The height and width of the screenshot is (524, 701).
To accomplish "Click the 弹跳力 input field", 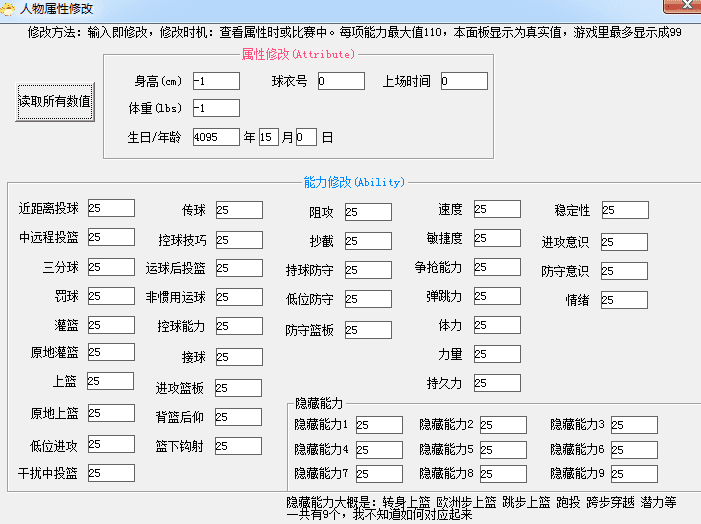I will pyautogui.click(x=496, y=296).
